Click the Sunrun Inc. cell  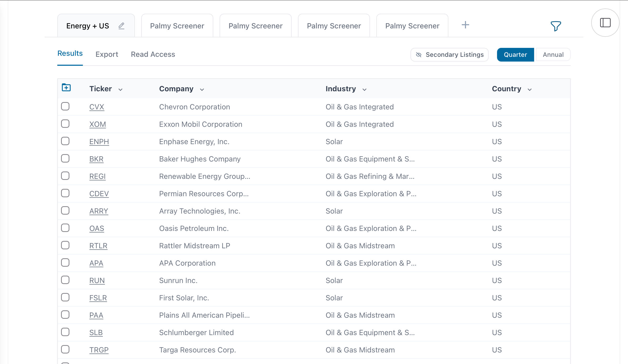pos(178,281)
